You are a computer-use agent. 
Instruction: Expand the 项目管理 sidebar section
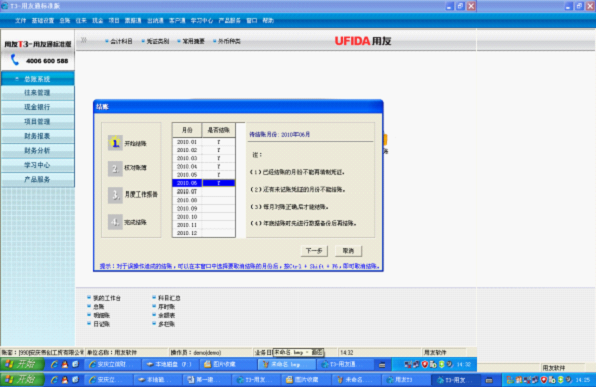pyautogui.click(x=38, y=122)
